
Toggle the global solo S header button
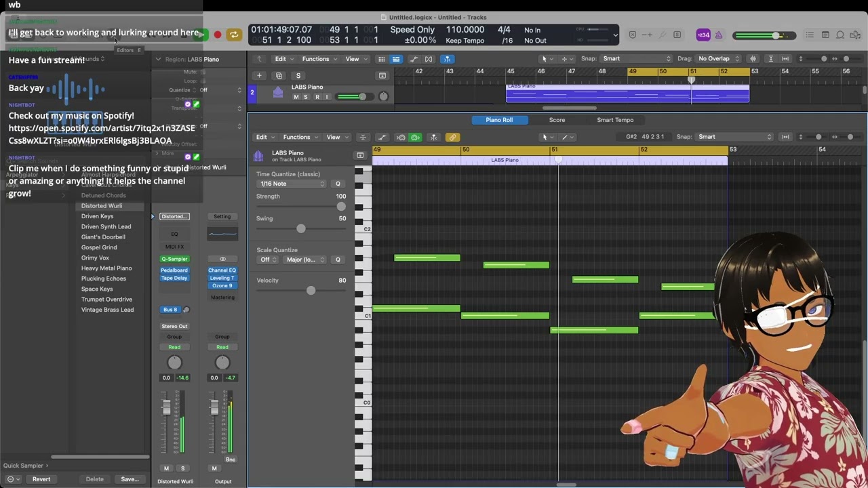tap(298, 76)
